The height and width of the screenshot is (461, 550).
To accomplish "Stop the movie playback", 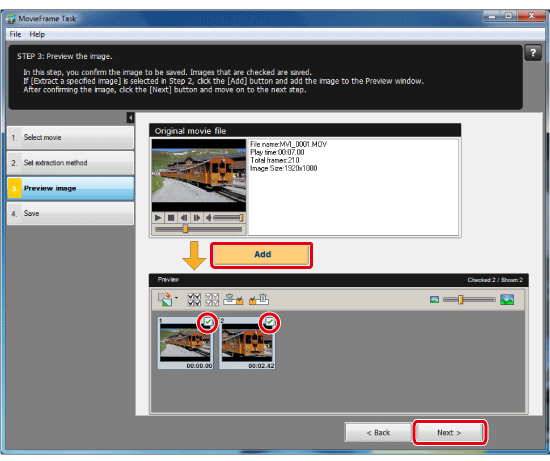I will click(x=171, y=218).
